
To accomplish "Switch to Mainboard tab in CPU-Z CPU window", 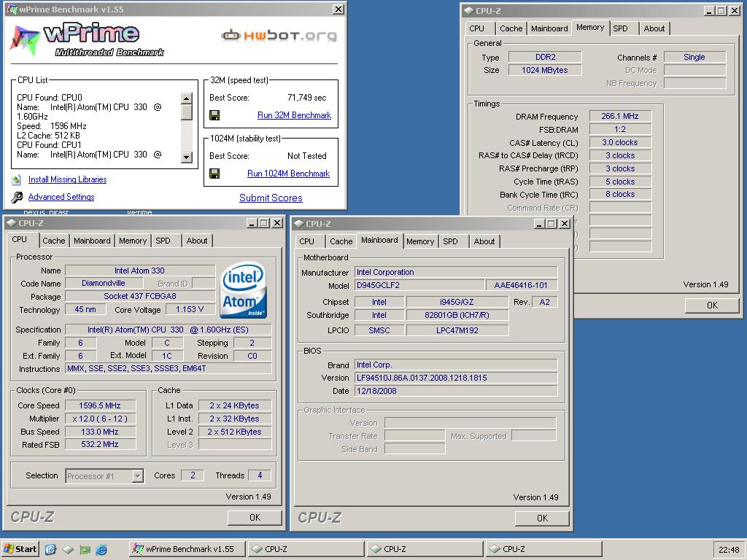I will pyautogui.click(x=92, y=241).
